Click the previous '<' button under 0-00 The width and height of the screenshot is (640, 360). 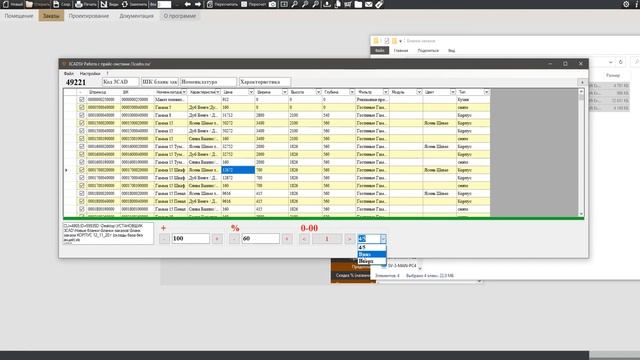pos(304,239)
